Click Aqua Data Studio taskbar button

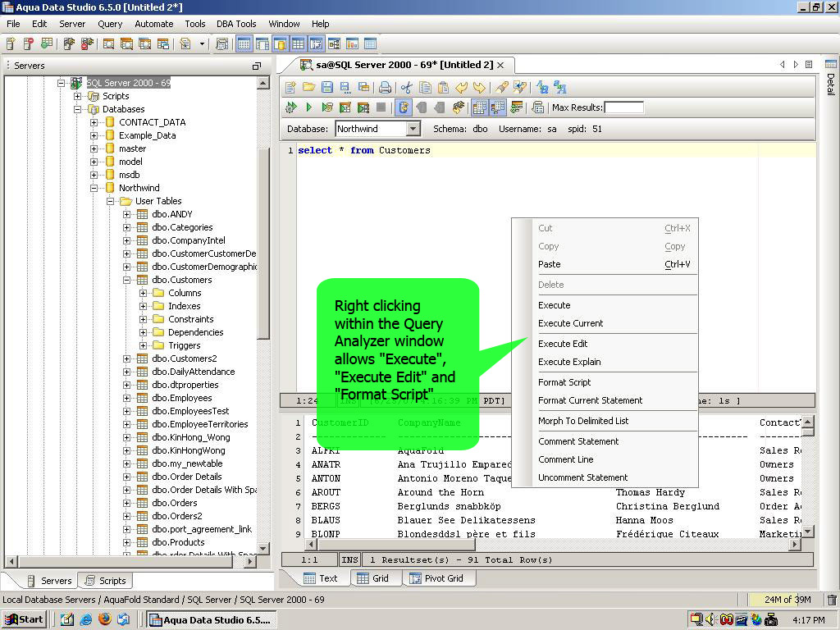[x=211, y=620]
